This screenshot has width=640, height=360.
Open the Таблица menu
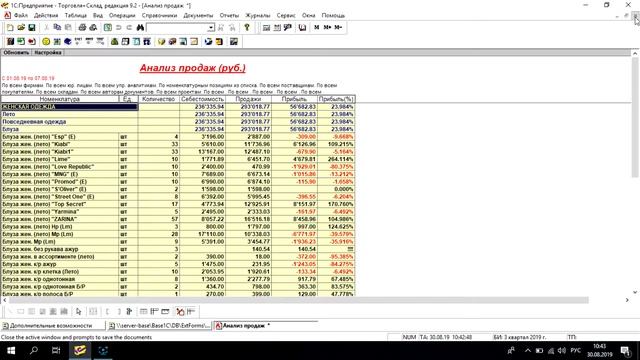pos(76,15)
